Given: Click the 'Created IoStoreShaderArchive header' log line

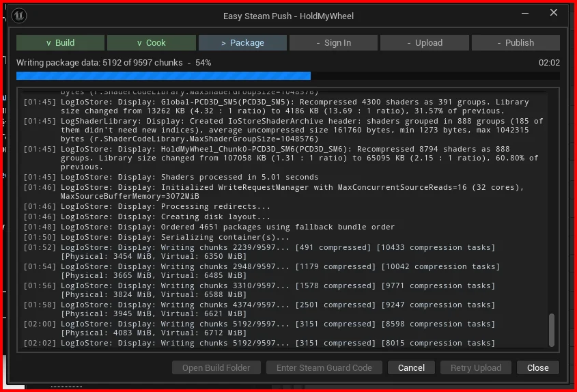Looking at the screenshot, I should point(283,130).
